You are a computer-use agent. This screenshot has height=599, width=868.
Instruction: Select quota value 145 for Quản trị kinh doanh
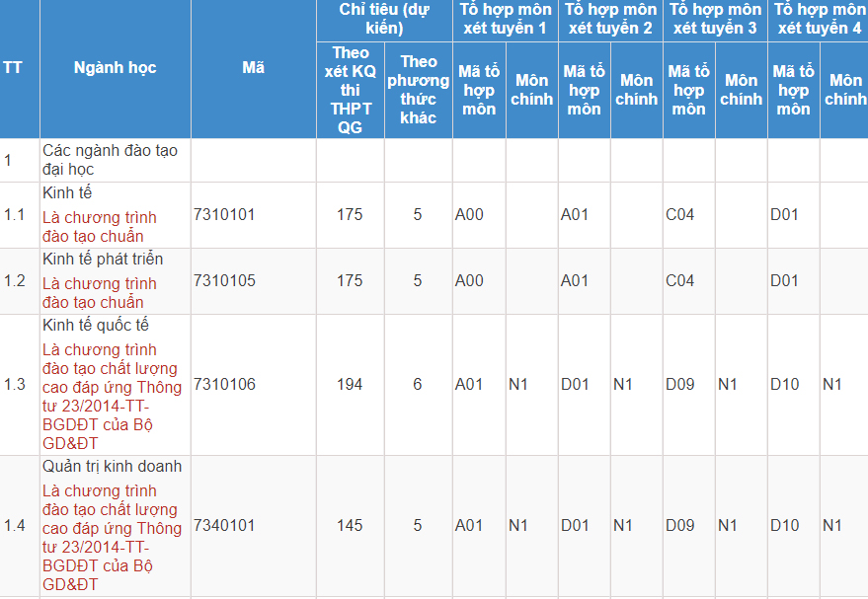[350, 525]
